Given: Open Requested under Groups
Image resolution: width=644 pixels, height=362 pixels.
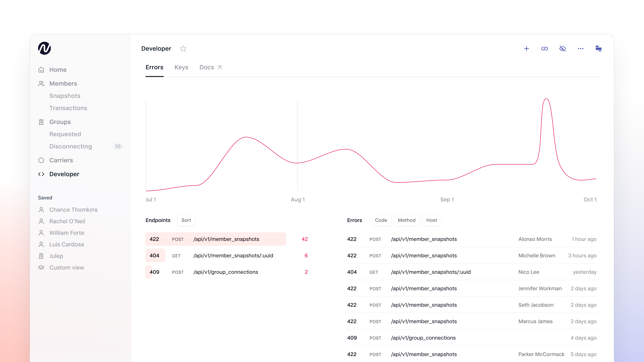Looking at the screenshot, I should (x=65, y=134).
